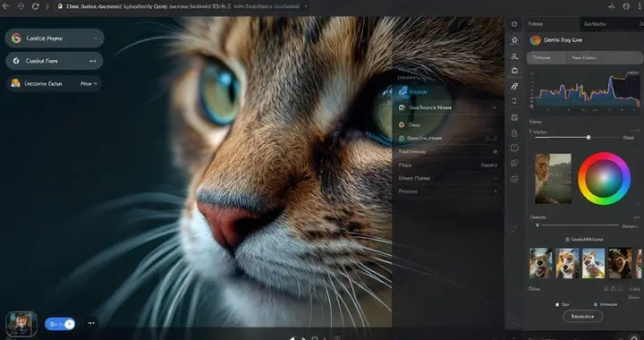
Task: Go back with the browser back arrow
Action: point(5,6)
